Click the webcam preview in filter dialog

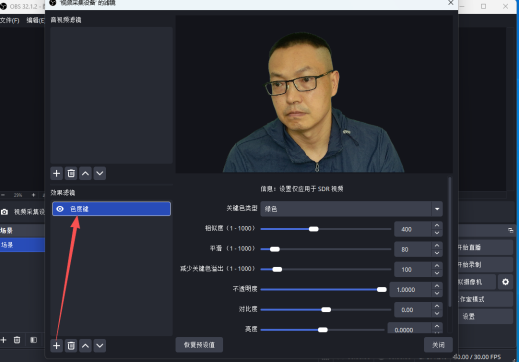click(x=314, y=94)
